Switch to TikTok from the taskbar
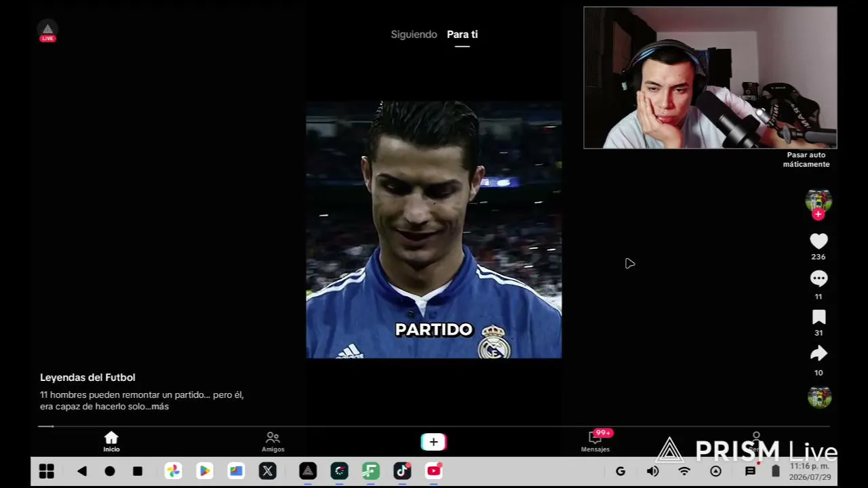This screenshot has width=868, height=488. (x=402, y=471)
